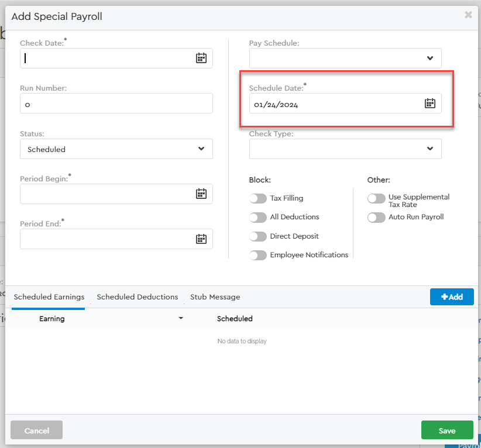Open the Earning column filter arrow

click(181, 318)
